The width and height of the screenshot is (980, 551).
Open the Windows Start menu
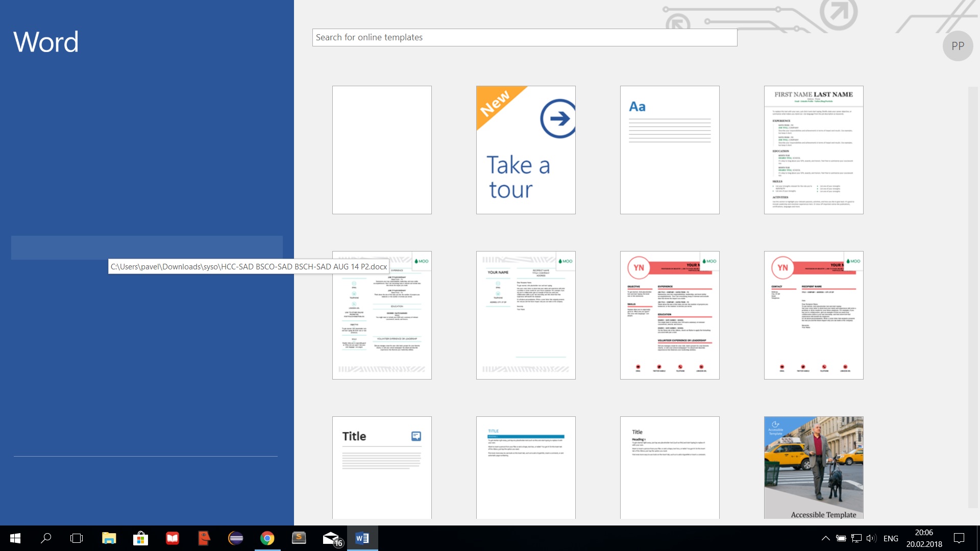click(x=15, y=538)
